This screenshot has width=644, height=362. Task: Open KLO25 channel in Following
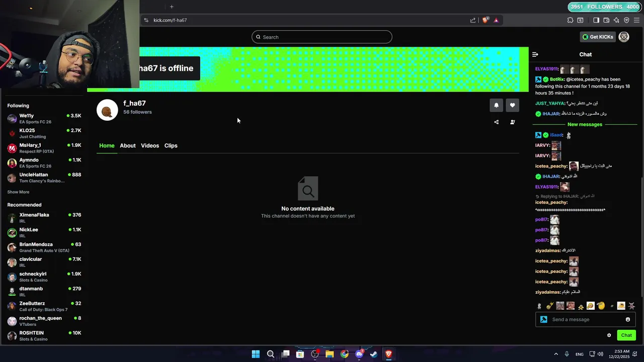tap(44, 133)
